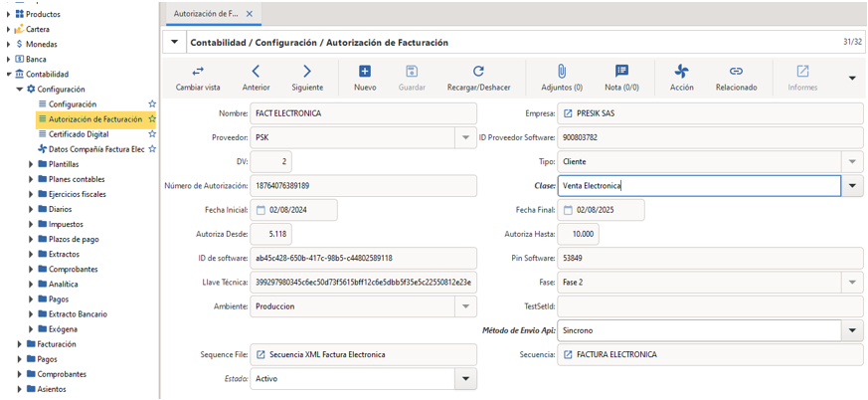Open the Fecha Inicial calendar picker
The width and height of the screenshot is (868, 400).
coord(261,210)
